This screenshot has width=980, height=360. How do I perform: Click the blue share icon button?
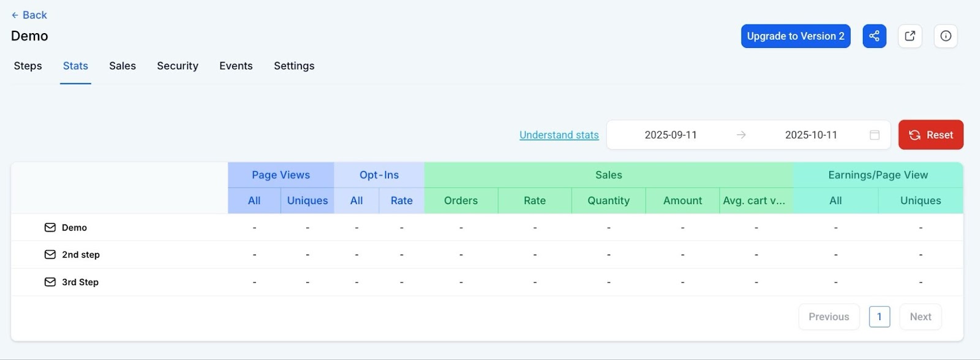coord(874,36)
